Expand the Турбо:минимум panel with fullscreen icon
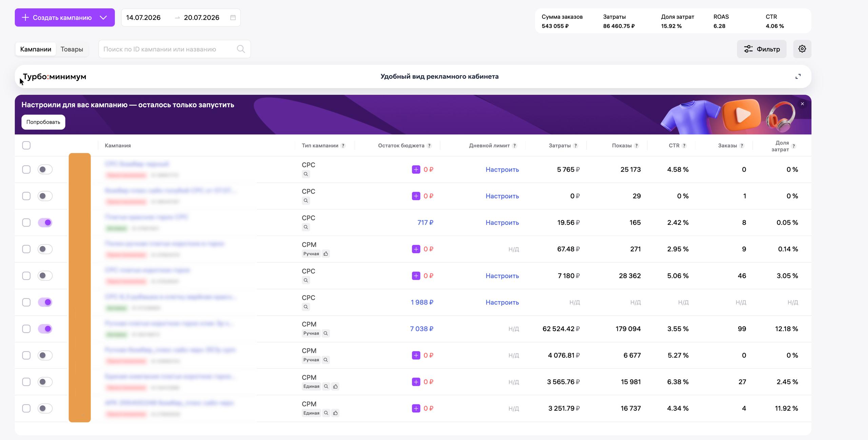Screen dimensions: 868x440 click(798, 77)
